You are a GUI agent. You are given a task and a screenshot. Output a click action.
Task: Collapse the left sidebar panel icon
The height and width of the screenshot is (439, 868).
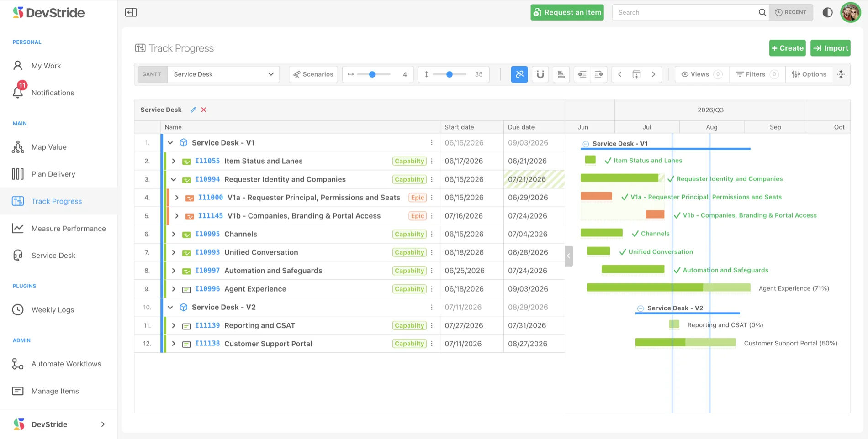click(131, 12)
